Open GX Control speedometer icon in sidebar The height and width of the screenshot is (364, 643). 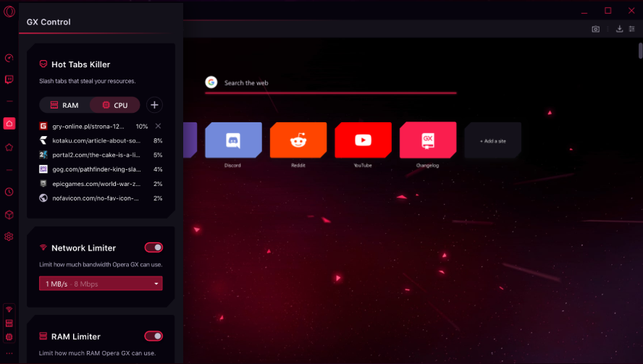point(9,58)
